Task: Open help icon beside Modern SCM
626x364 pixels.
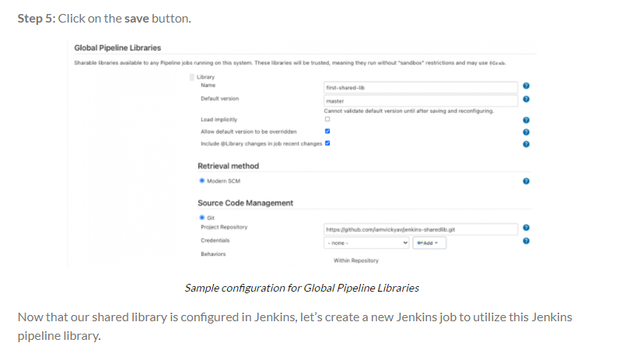Action: click(x=526, y=181)
